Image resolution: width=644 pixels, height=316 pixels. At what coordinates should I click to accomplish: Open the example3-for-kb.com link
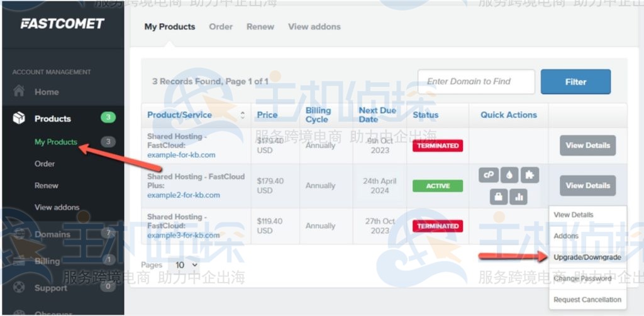pos(184,235)
